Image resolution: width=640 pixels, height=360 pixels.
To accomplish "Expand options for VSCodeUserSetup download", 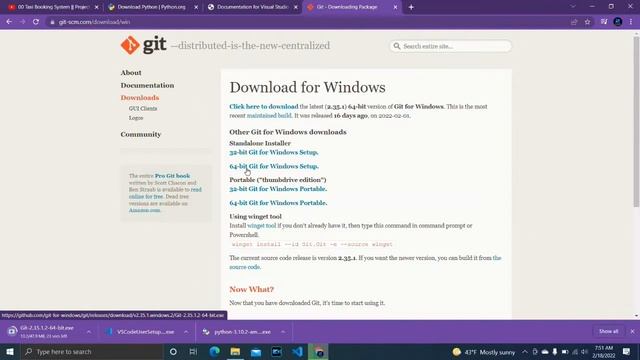I will [x=186, y=332].
